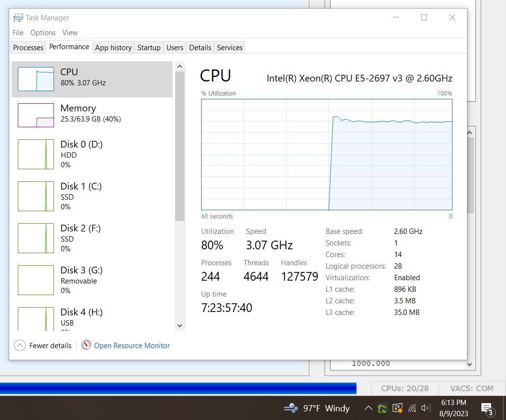Viewport: 506px width, 420px height.
Task: Open the notification center icon
Action: point(487,409)
